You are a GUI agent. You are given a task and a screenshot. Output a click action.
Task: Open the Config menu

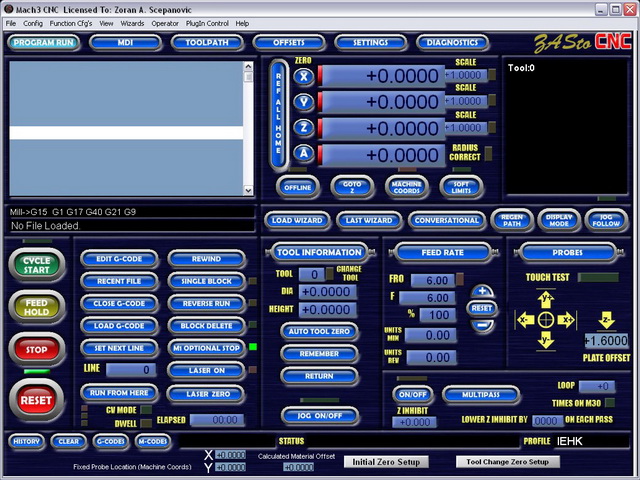click(33, 24)
